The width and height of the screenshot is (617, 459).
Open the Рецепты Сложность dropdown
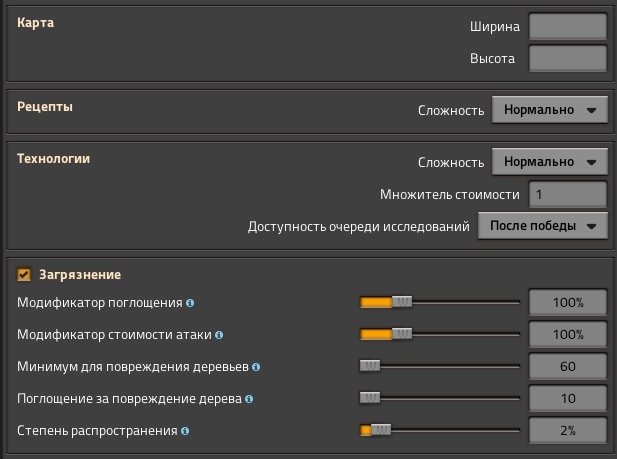tap(549, 110)
